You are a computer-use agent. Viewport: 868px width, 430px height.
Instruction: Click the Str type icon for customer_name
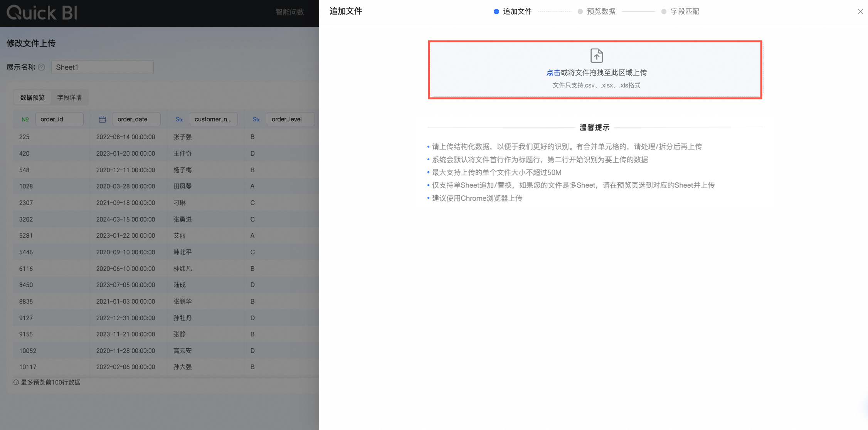click(179, 119)
